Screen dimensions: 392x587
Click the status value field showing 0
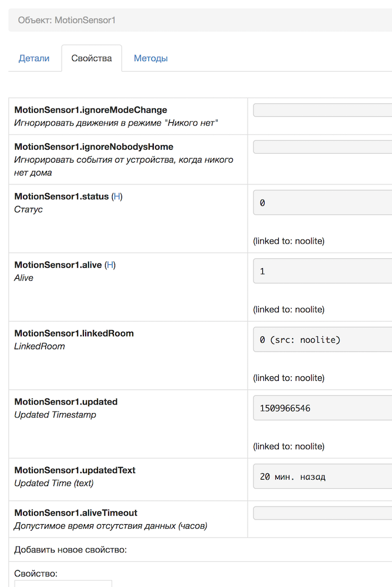coord(322,203)
